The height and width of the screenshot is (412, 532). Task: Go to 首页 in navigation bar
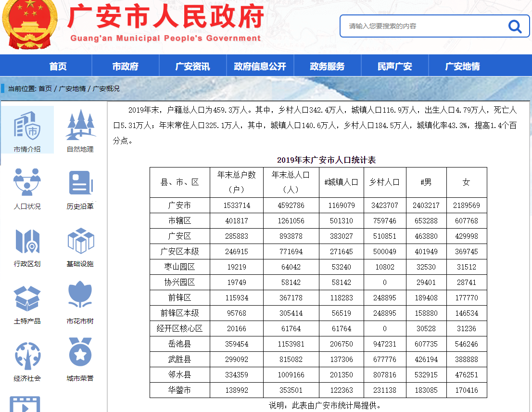[58, 66]
